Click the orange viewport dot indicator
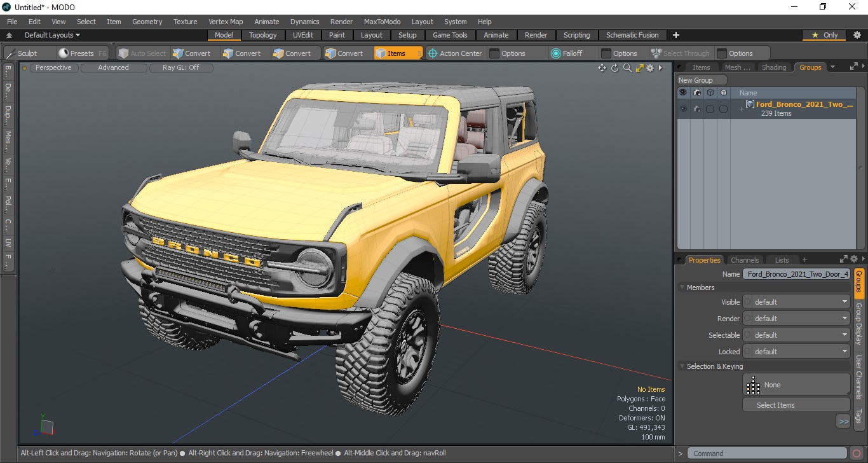 tap(25, 68)
